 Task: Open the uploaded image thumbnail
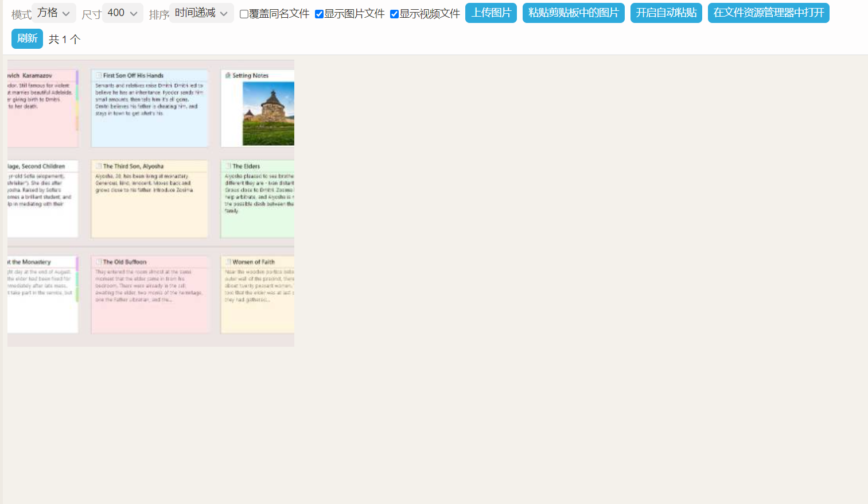click(x=151, y=203)
